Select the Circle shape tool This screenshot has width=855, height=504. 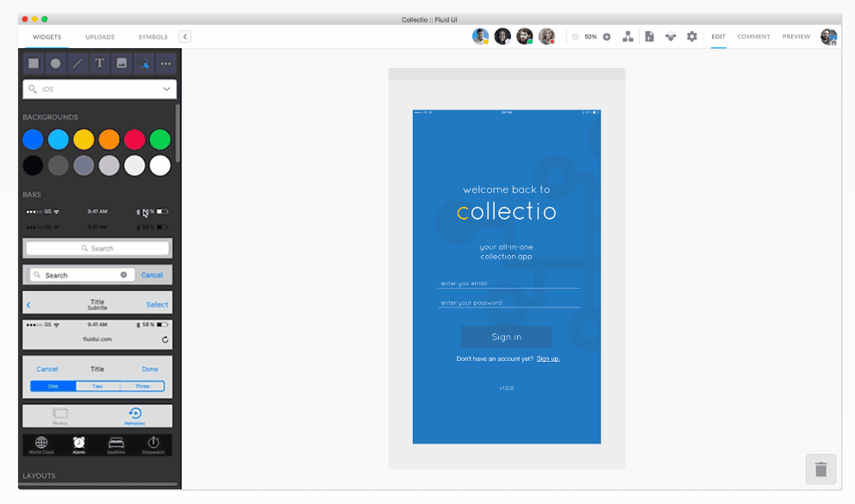tap(55, 63)
